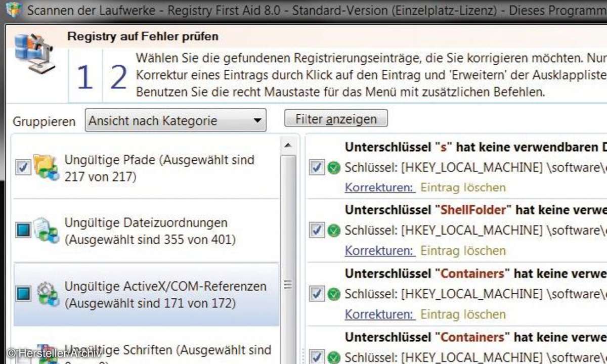This screenshot has height=364, width=607.
Task: Click green status icon of first "Containers" entry
Action: click(x=333, y=293)
